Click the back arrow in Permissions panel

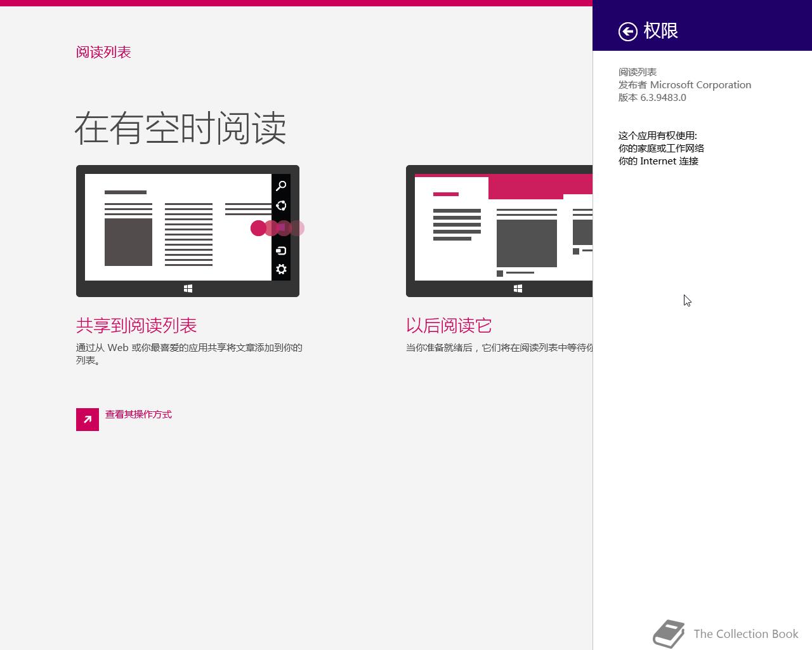coord(627,31)
